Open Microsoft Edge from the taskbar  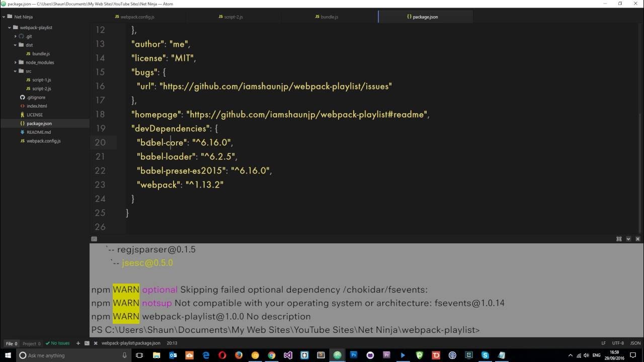(206, 355)
